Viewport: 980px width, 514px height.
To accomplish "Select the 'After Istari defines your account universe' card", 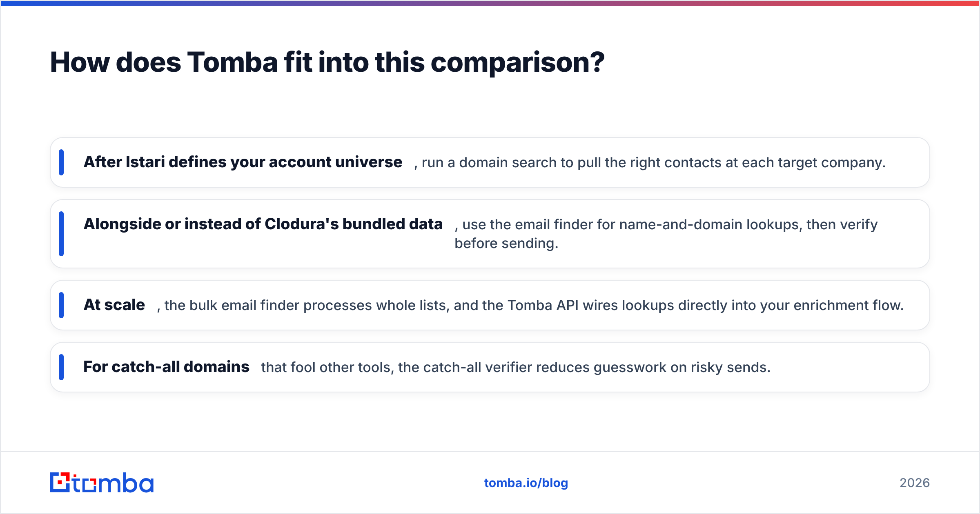I will tap(490, 162).
